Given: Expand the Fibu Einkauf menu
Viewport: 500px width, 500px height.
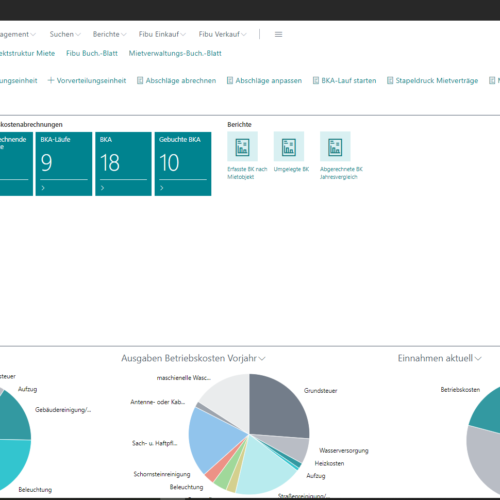Looking at the screenshot, I should tap(162, 34).
